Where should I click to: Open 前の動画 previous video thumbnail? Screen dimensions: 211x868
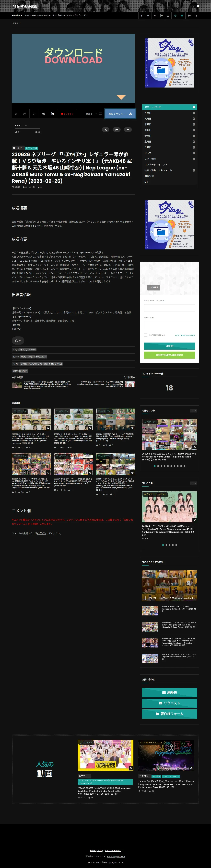[17, 385]
